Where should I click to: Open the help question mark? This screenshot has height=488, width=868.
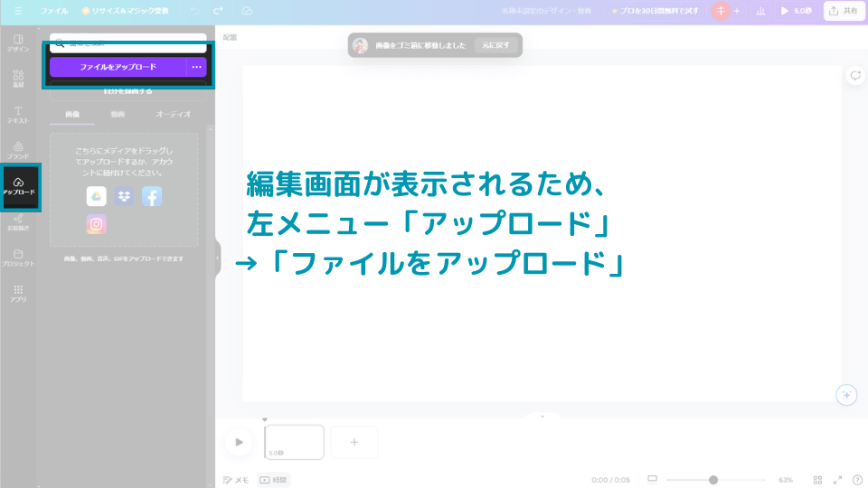(x=857, y=480)
